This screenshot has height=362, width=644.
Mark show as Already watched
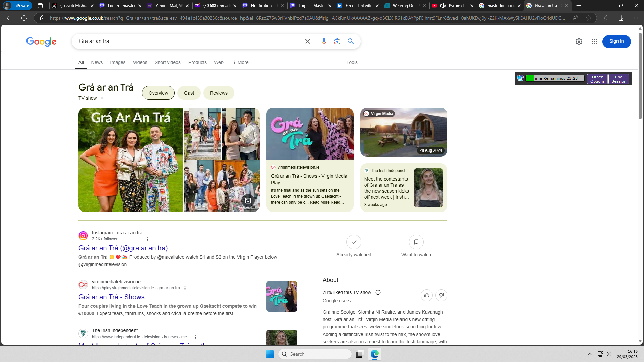(x=354, y=242)
